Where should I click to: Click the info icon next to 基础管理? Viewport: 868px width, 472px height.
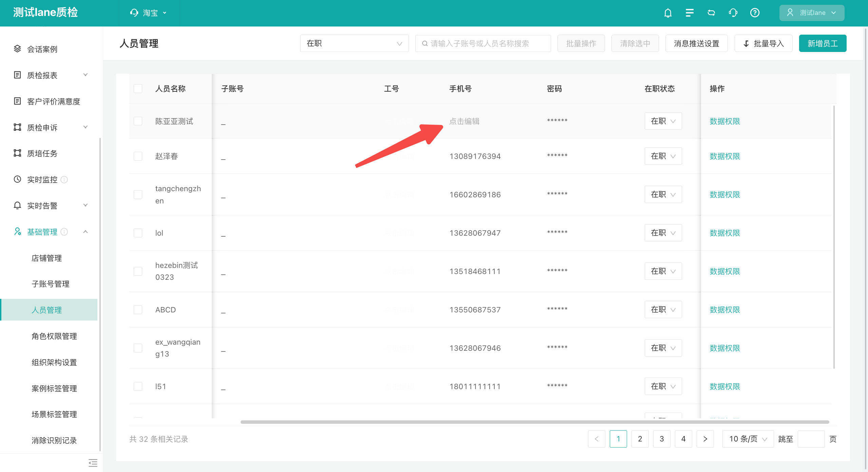click(64, 232)
